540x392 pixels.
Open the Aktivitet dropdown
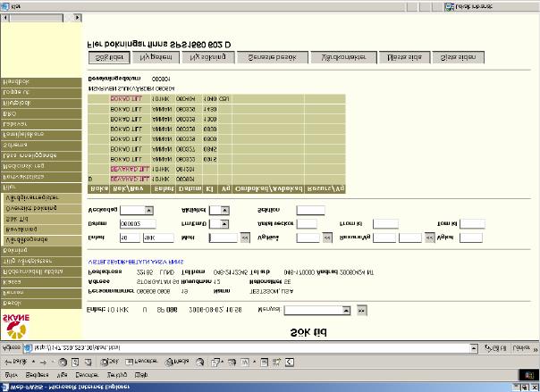coord(224,211)
